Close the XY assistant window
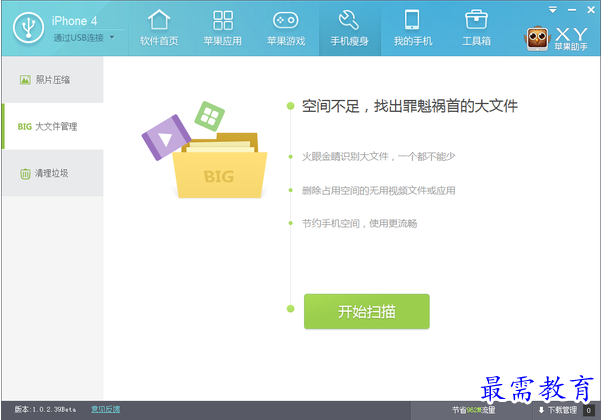The height and width of the screenshot is (420, 602). [x=591, y=10]
